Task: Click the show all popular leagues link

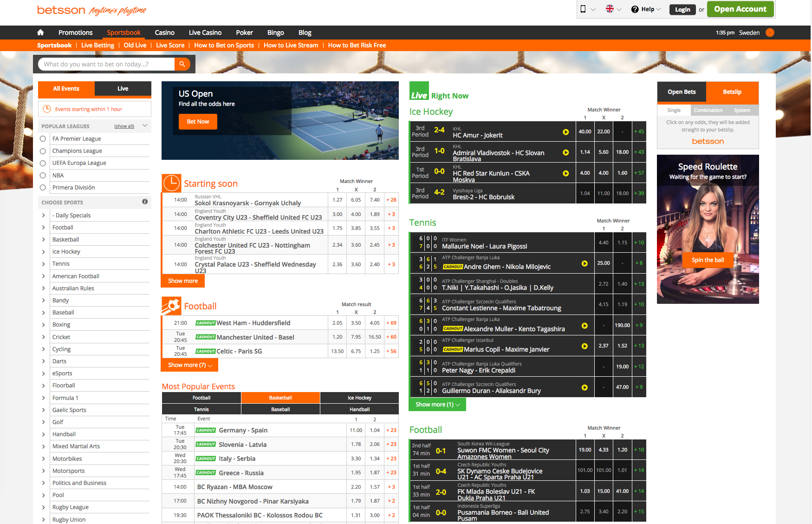Action: (x=124, y=126)
